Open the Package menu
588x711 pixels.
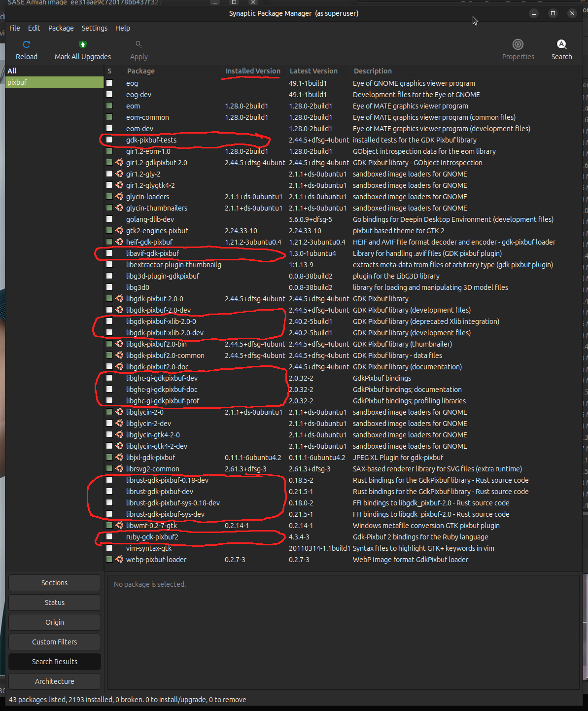tap(61, 28)
